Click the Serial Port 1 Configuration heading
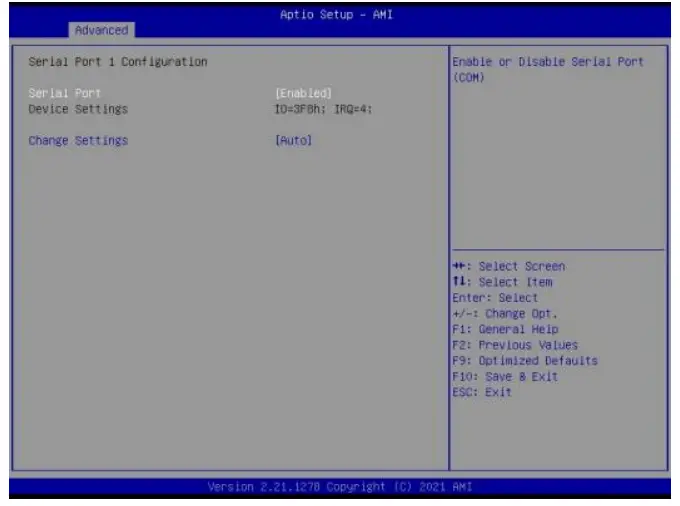680x506 pixels. (118, 62)
